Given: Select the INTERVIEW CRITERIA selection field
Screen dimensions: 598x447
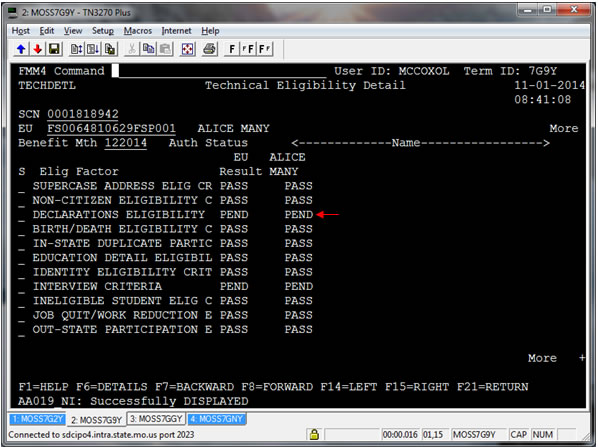Looking at the screenshot, I should [x=22, y=287].
